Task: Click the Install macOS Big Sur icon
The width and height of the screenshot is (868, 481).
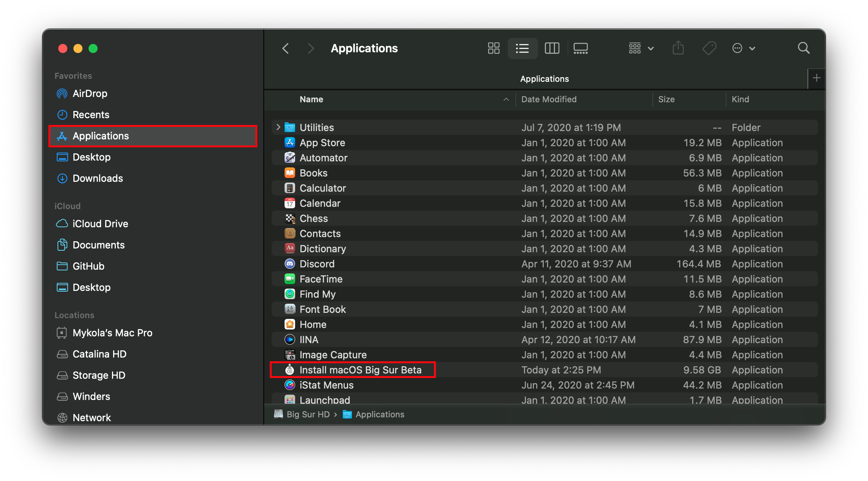Action: click(x=290, y=370)
